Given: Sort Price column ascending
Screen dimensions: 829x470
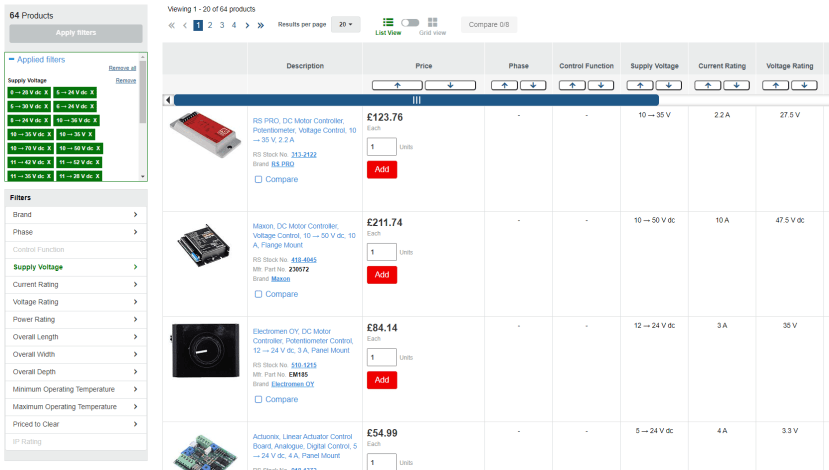Looking at the screenshot, I should tap(397, 85).
